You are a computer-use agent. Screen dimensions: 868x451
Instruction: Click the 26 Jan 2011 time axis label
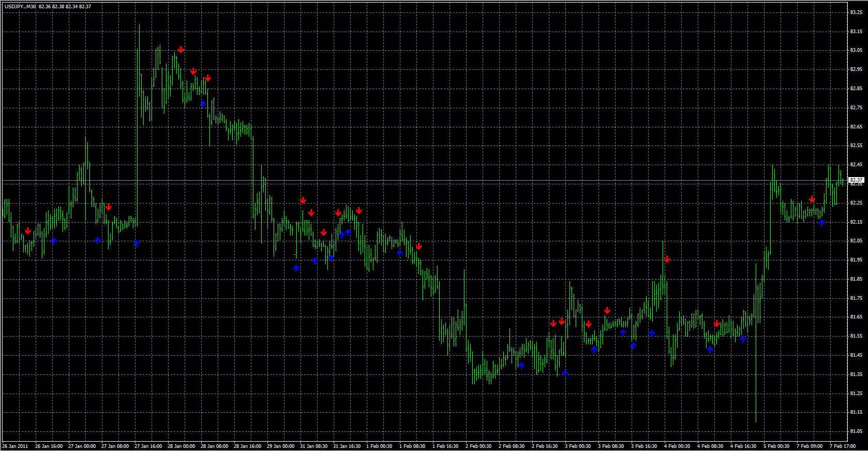pyautogui.click(x=16, y=446)
